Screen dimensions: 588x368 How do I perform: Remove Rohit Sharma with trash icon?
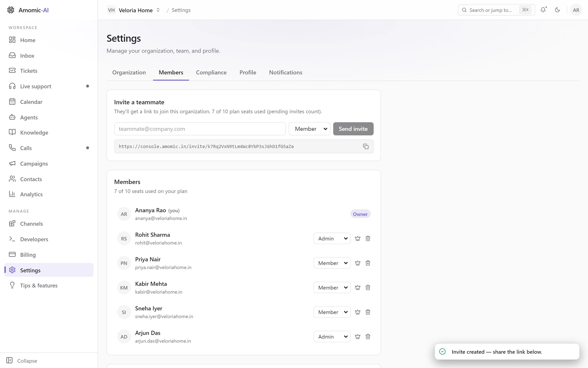click(x=368, y=239)
